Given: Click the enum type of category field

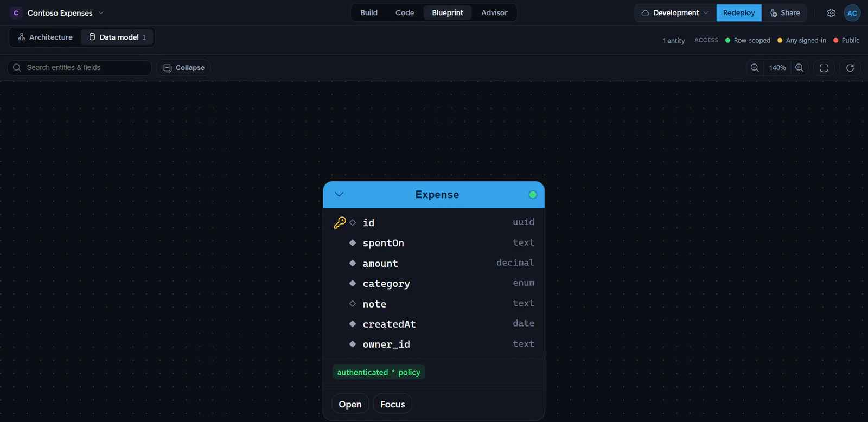Looking at the screenshot, I should (524, 283).
